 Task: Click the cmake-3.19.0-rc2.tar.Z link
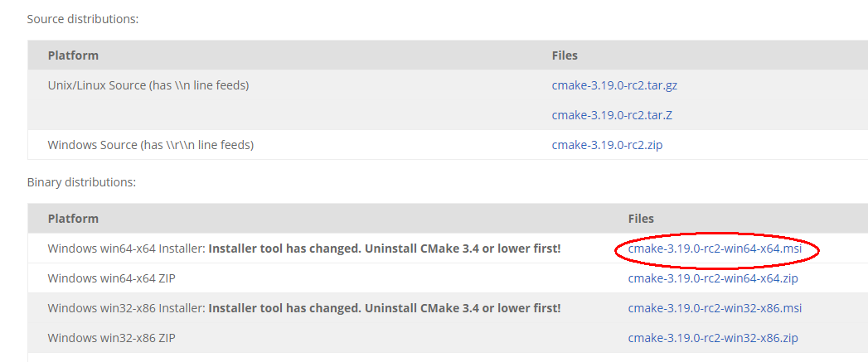(x=612, y=115)
